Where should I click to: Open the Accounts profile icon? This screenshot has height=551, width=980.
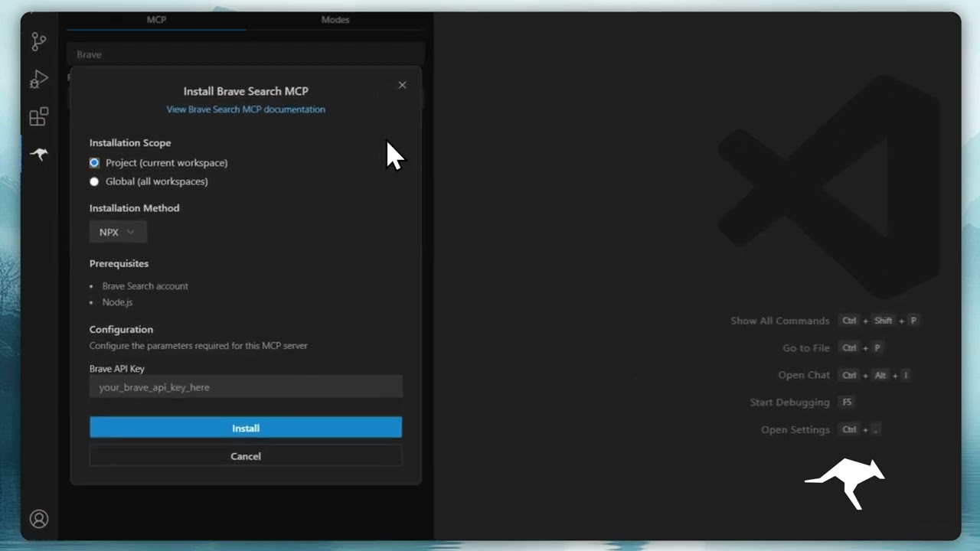point(39,519)
